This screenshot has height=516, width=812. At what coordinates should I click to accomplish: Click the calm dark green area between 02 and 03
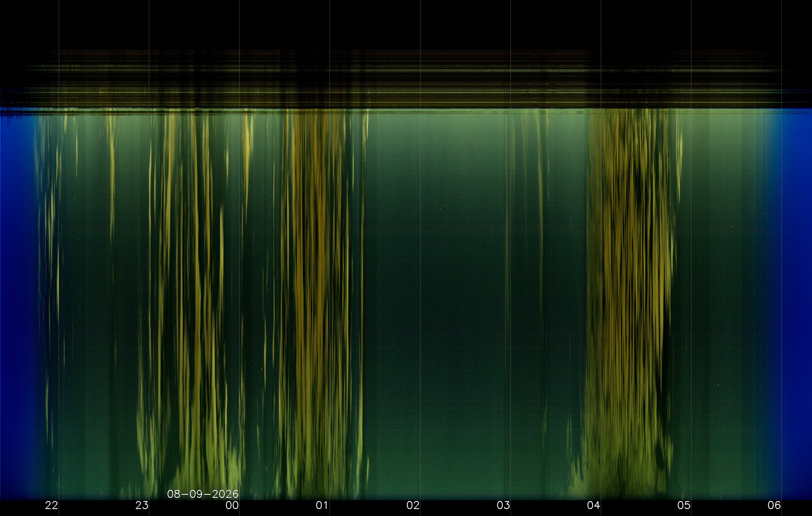pyautogui.click(x=465, y=303)
